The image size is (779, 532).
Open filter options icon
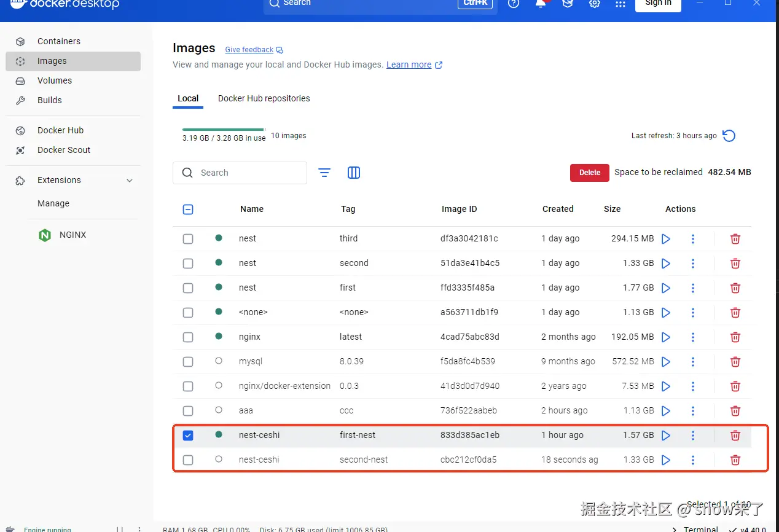click(324, 173)
